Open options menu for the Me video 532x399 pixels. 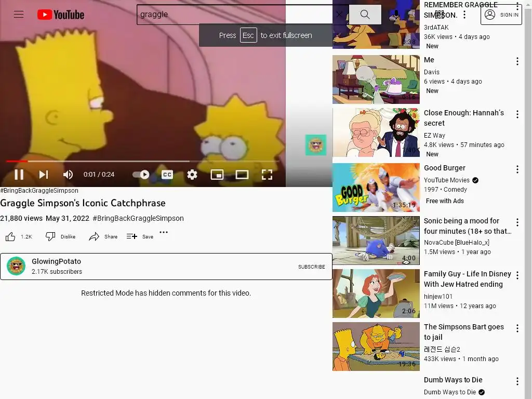[517, 61]
